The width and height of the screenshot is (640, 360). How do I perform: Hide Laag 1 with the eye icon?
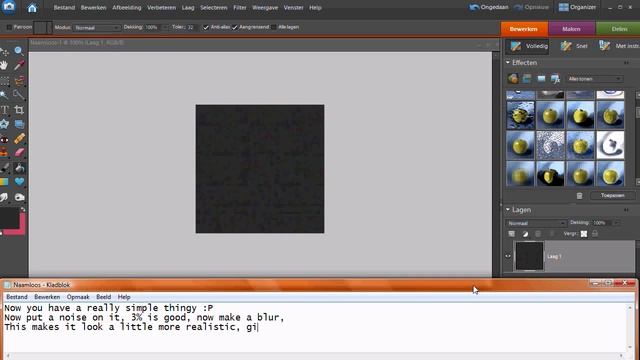[x=508, y=256]
